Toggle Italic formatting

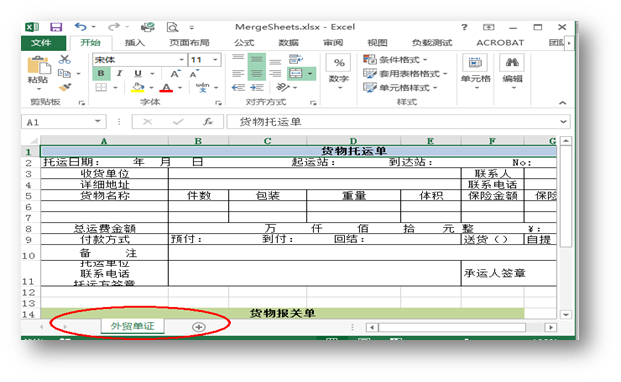pyautogui.click(x=119, y=73)
